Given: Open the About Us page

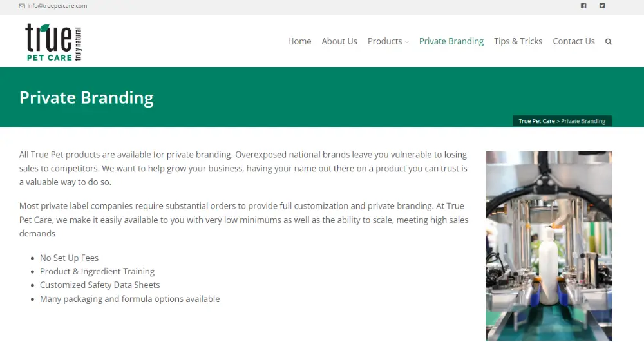Looking at the screenshot, I should click(x=339, y=41).
